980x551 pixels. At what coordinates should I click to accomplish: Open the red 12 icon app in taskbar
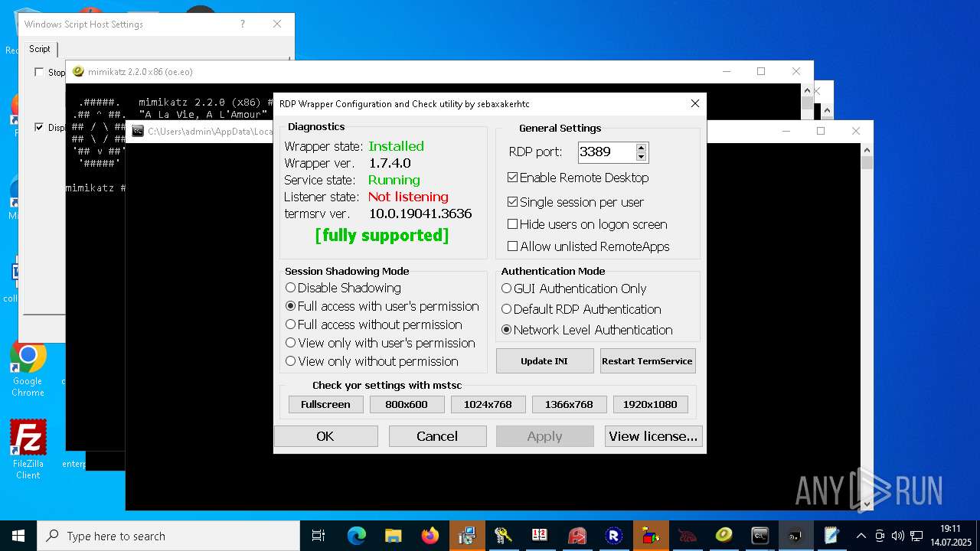tap(540, 536)
